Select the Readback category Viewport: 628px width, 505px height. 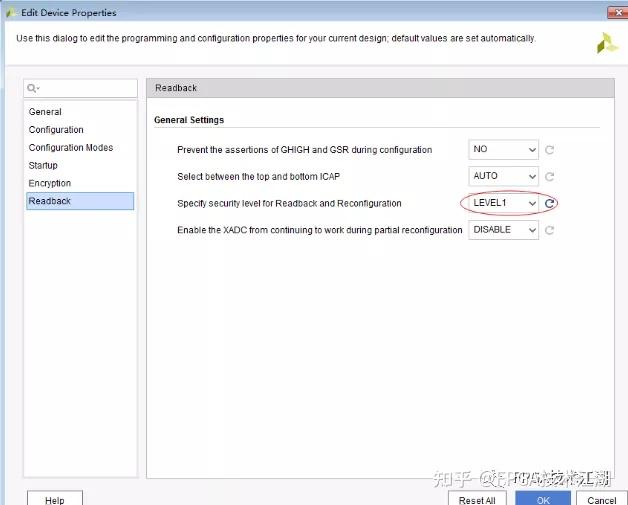coord(80,201)
